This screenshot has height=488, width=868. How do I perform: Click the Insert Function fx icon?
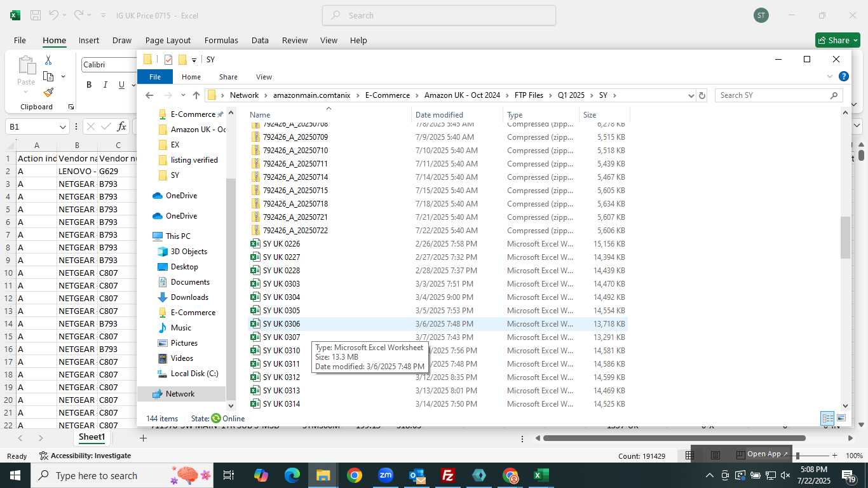coord(122,126)
